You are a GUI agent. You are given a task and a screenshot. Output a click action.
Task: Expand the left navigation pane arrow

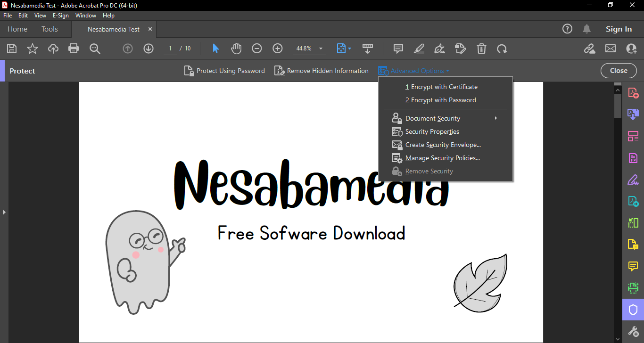pyautogui.click(x=4, y=212)
